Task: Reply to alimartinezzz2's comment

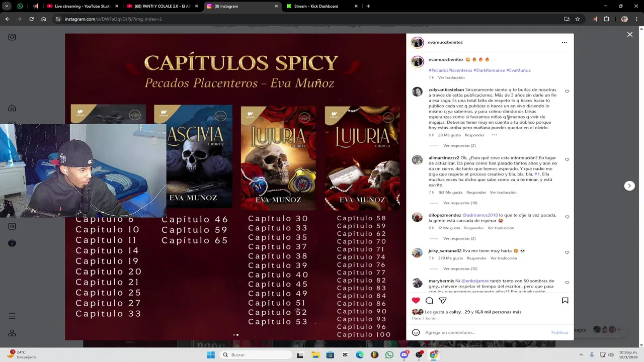Action: [x=476, y=193]
